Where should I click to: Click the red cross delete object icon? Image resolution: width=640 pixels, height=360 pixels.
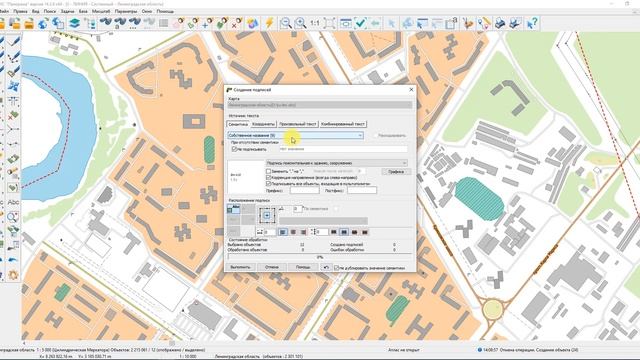(236, 23)
